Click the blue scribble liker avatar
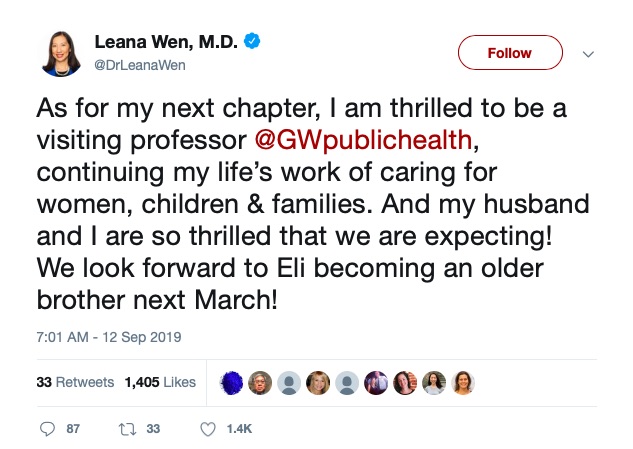633x449 pixels. [x=231, y=382]
